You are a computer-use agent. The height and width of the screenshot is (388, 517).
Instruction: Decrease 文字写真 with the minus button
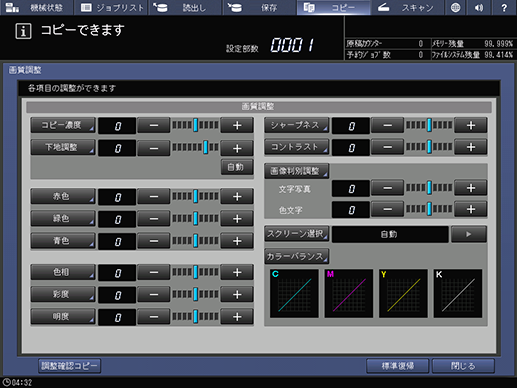tap(387, 188)
